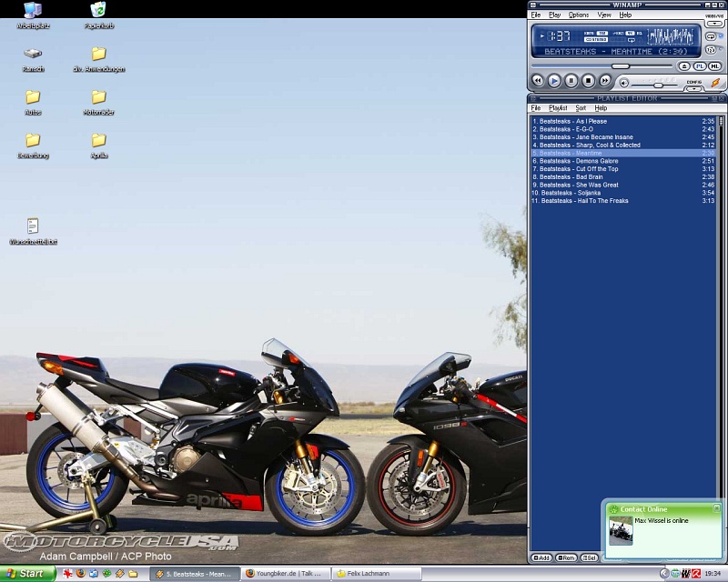Image resolution: width=728 pixels, height=582 pixels.
Task: Select the div. Anwendungen folder icon
Action: (x=98, y=59)
